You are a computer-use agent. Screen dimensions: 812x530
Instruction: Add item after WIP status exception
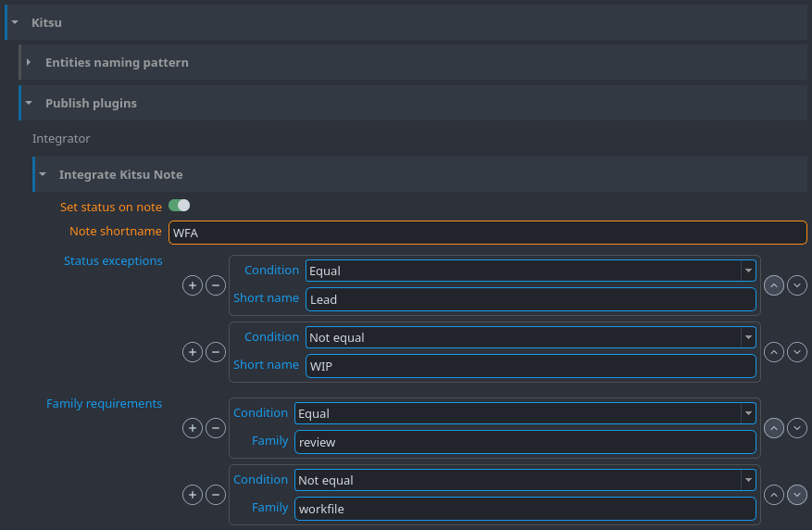pyautogui.click(x=193, y=352)
